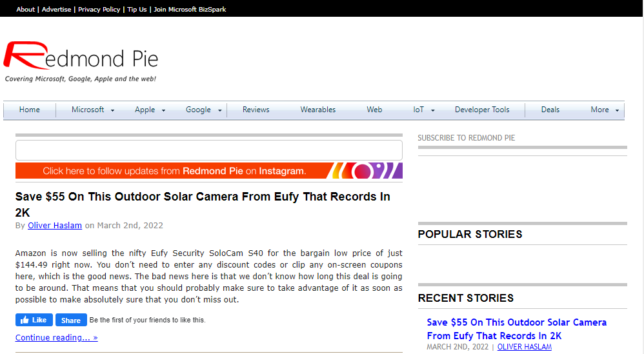
Task: Expand the IoT navigation dropdown
Action: click(x=424, y=110)
